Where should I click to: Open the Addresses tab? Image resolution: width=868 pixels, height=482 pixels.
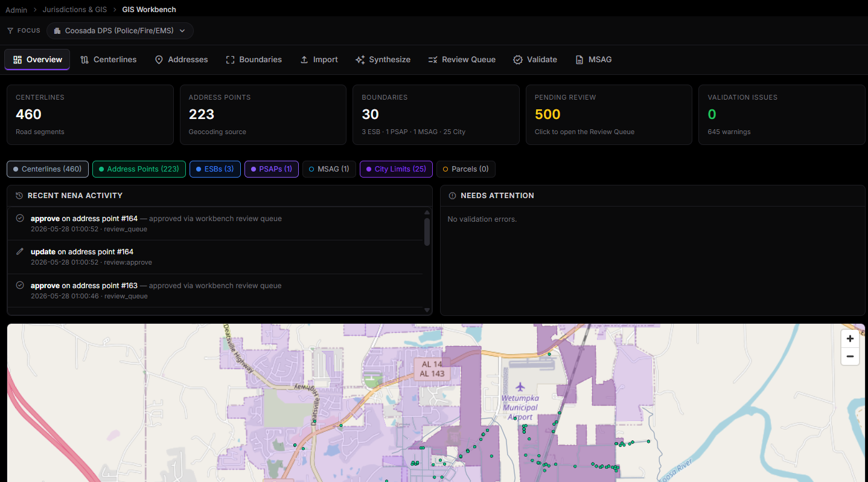pos(181,60)
